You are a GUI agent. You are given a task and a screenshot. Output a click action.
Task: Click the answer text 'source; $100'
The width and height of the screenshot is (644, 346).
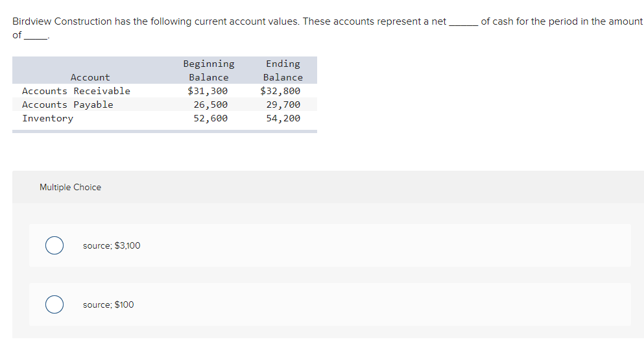point(108,305)
